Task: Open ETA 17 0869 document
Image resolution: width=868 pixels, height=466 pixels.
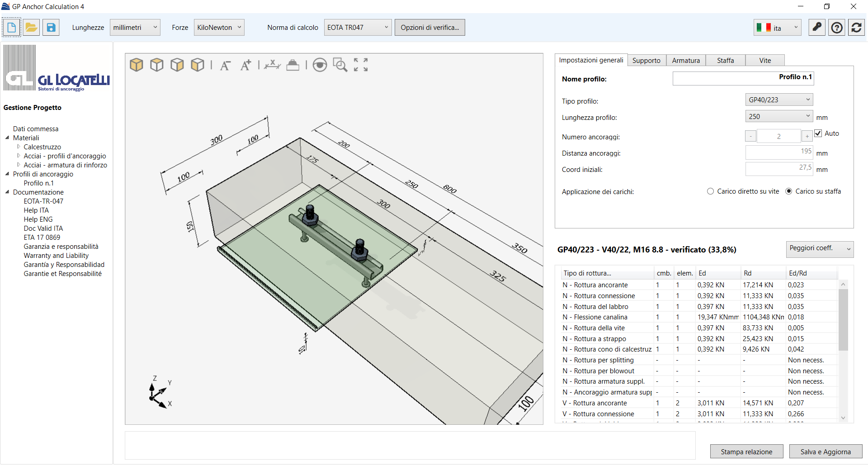Action: (42, 238)
